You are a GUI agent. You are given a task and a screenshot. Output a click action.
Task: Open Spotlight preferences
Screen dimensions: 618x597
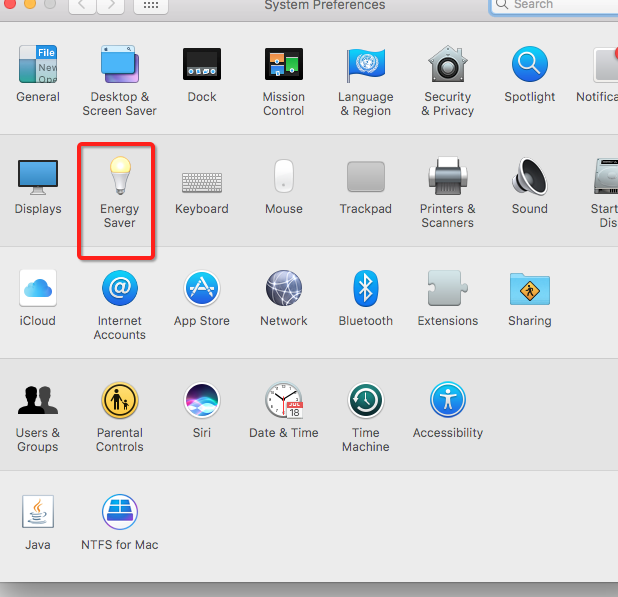(530, 74)
